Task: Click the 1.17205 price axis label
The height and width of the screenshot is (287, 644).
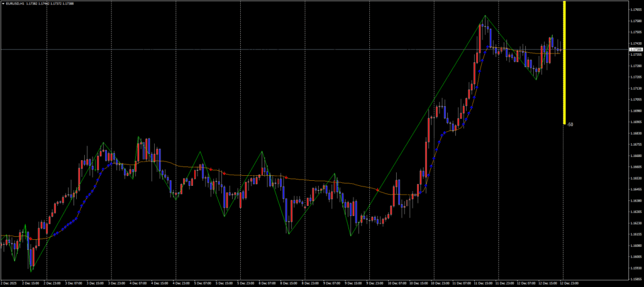Action: click(x=635, y=77)
